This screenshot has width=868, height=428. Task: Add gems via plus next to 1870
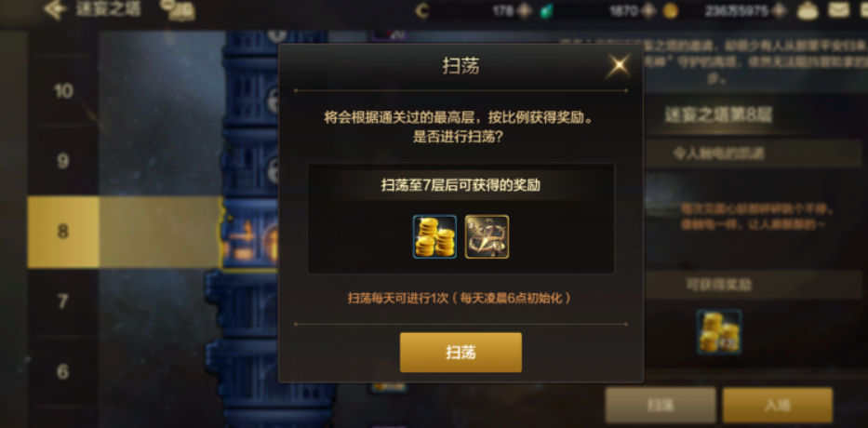[x=648, y=10]
